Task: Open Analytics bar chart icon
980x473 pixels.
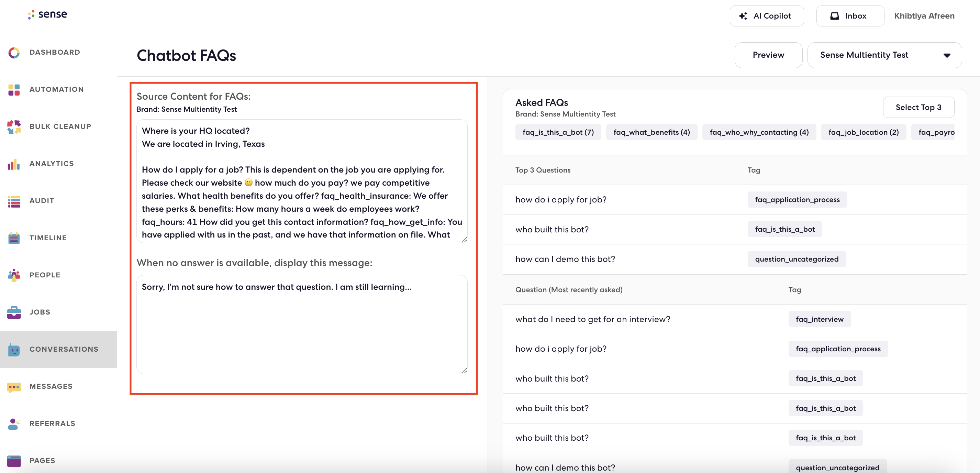Action: click(14, 164)
